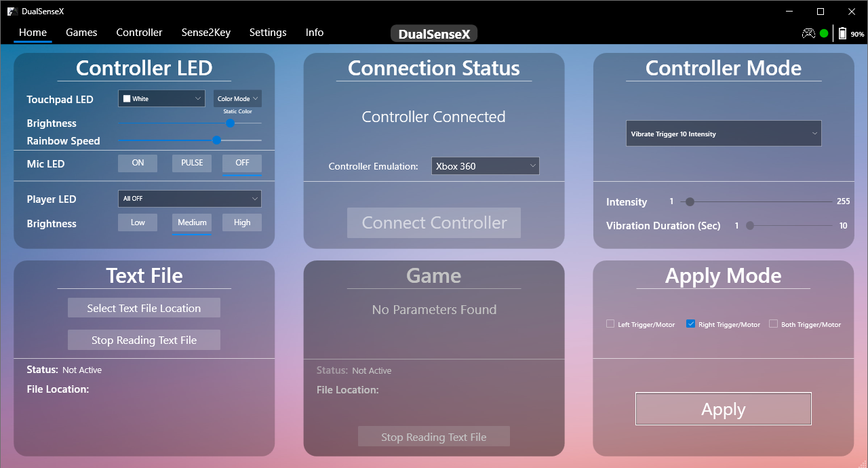Image resolution: width=868 pixels, height=468 pixels.
Task: Click the controller icon in top bar
Action: tap(808, 33)
